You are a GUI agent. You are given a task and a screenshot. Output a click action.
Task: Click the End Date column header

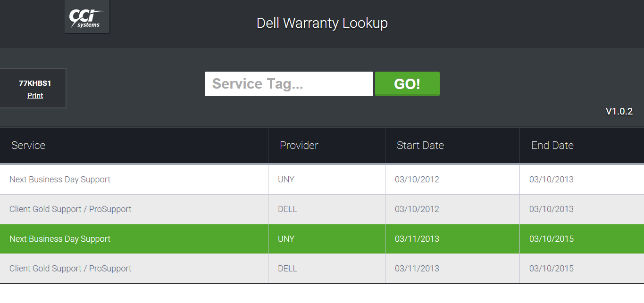click(x=552, y=145)
